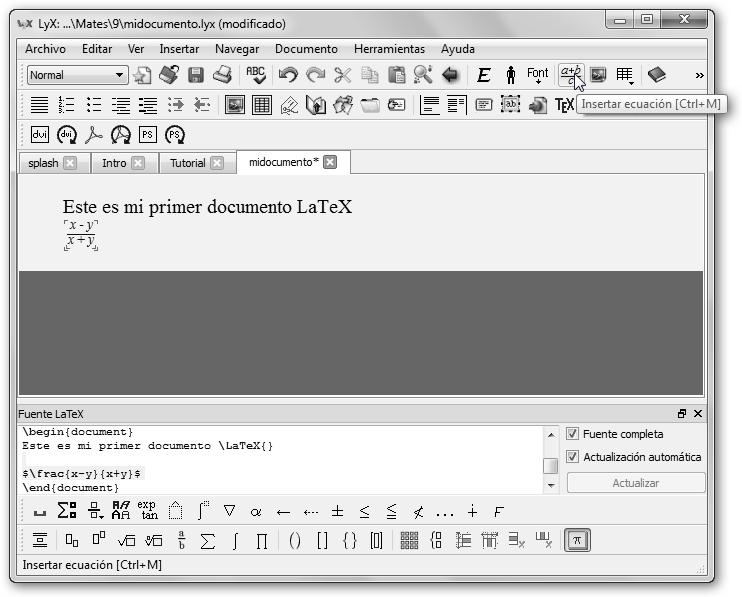Toggle the math toolbar pi button
Screen dimensions: 742x597
coord(576,541)
